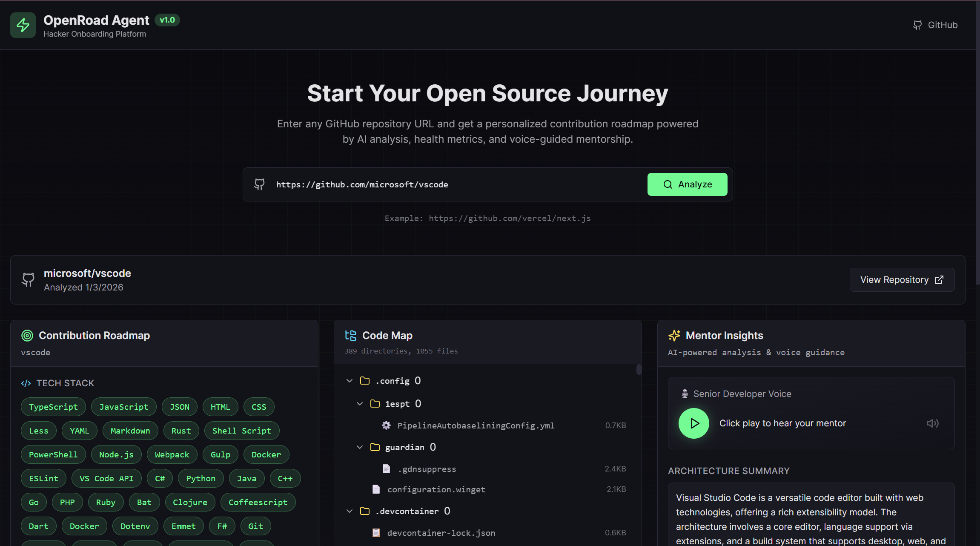This screenshot has width=980, height=546.
Task: Click the OpenRoad Agent lightning logo
Action: (23, 25)
